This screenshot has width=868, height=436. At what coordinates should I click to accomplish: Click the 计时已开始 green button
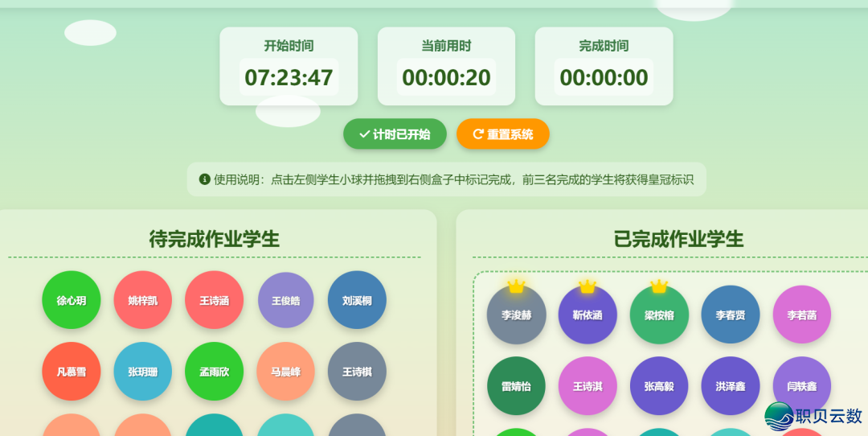[x=395, y=134]
